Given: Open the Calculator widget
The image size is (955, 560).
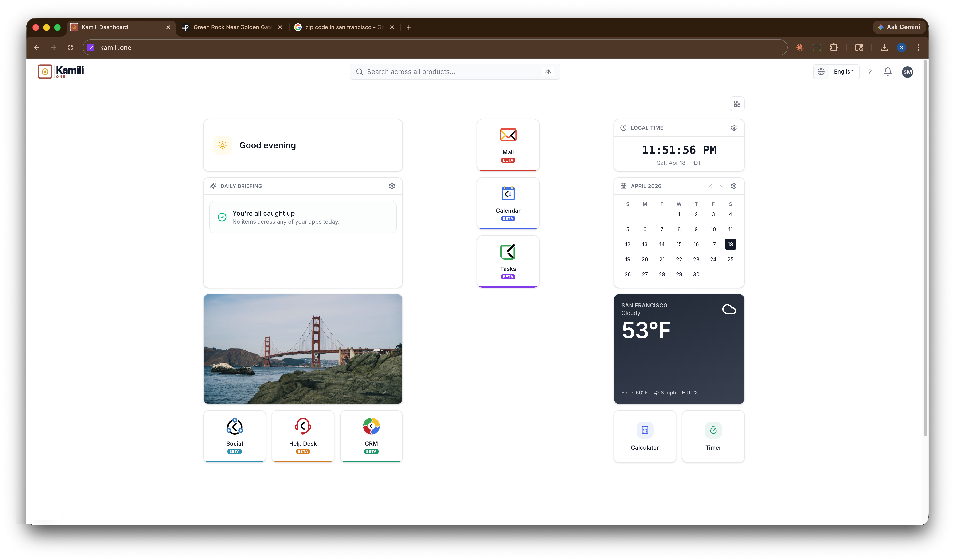Looking at the screenshot, I should 645,436.
